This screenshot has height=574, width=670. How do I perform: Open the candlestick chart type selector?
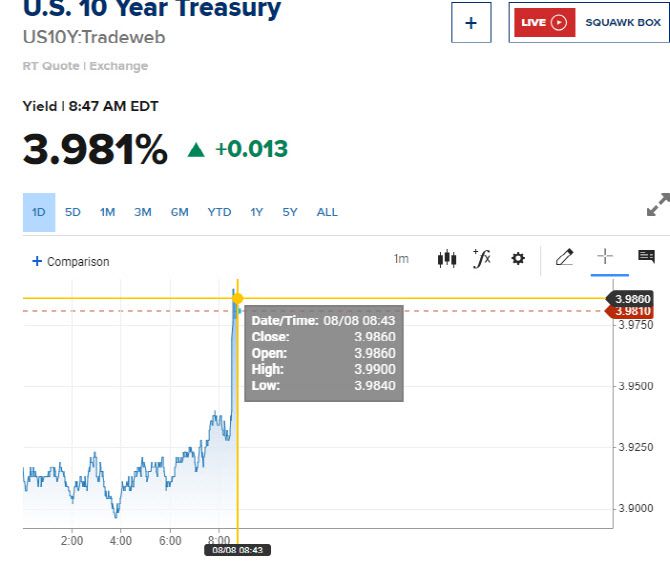coord(447,259)
